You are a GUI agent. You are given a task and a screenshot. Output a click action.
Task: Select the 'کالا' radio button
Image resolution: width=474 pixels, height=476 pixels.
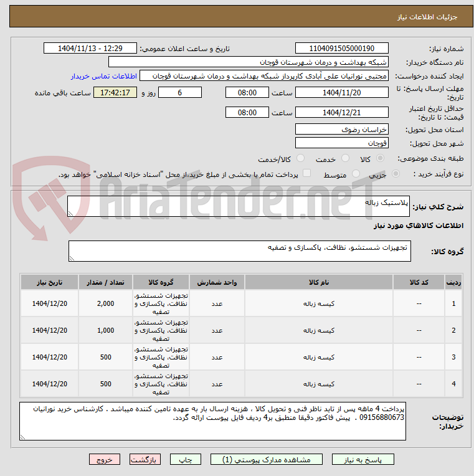pyautogui.click(x=380, y=158)
